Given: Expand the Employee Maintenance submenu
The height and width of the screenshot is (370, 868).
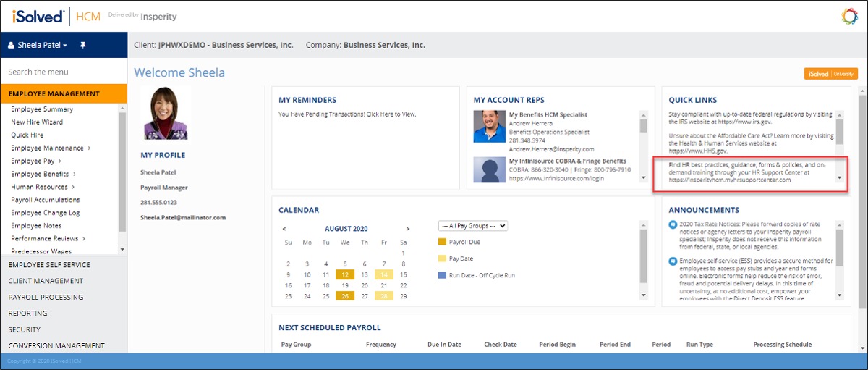Looking at the screenshot, I should point(51,148).
